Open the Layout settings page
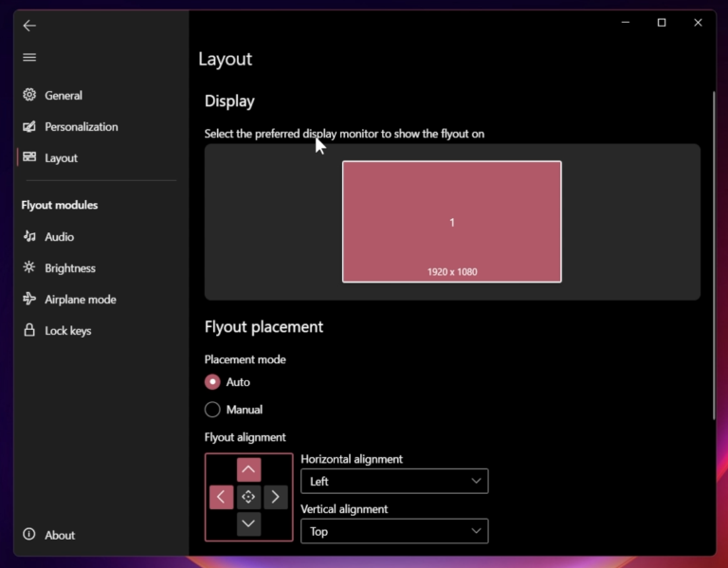728x568 pixels. pos(61,158)
